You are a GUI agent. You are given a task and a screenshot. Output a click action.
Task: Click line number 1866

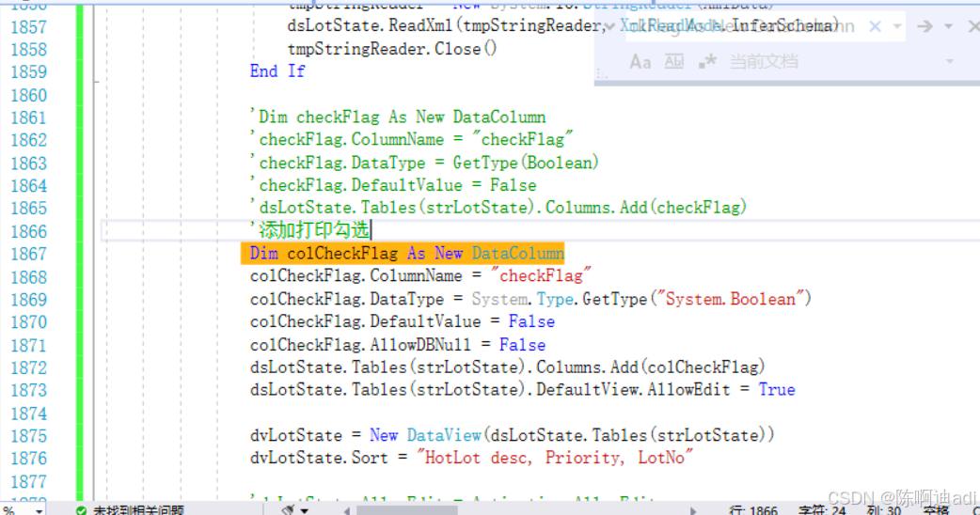[x=29, y=231]
